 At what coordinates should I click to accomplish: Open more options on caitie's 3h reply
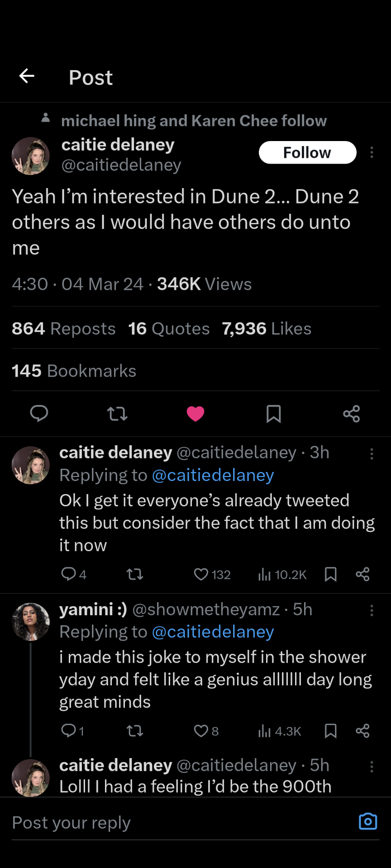372,454
